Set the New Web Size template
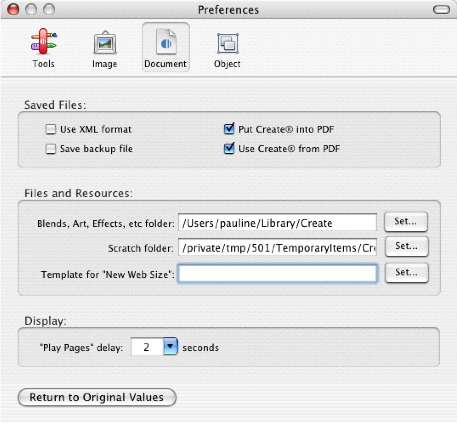 pos(406,273)
